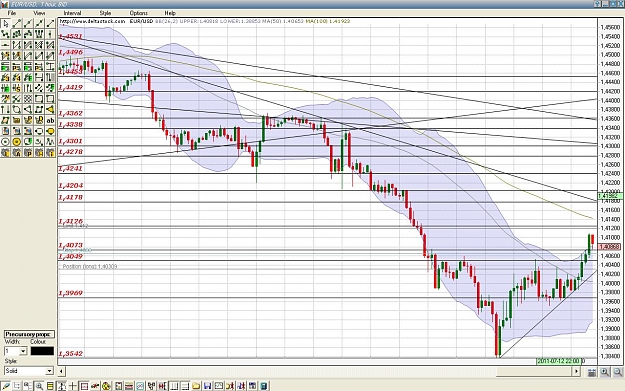Select the yellow filled circle tool
Viewport: 625px width, 391px height.
click(x=16, y=141)
